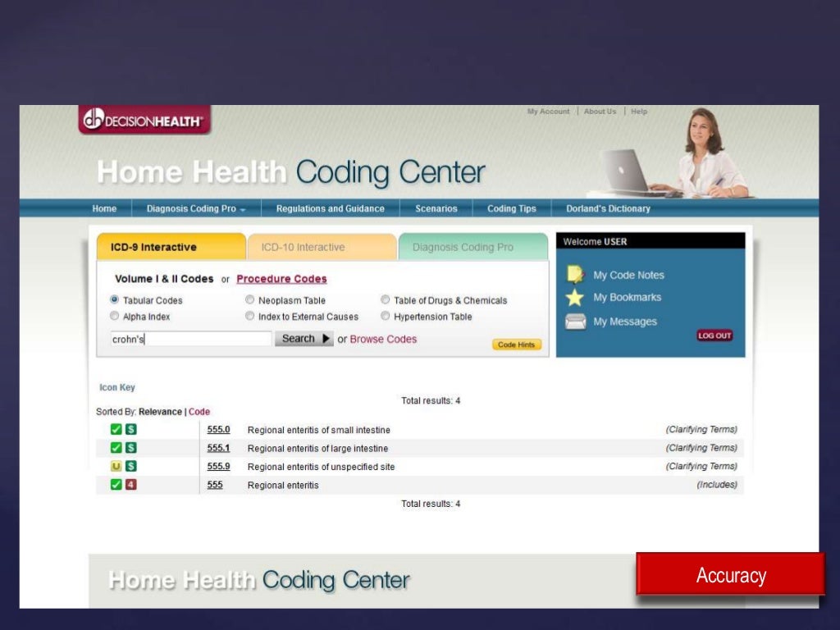This screenshot has height=630, width=840.
Task: Sort results by Code
Action: click(x=199, y=412)
